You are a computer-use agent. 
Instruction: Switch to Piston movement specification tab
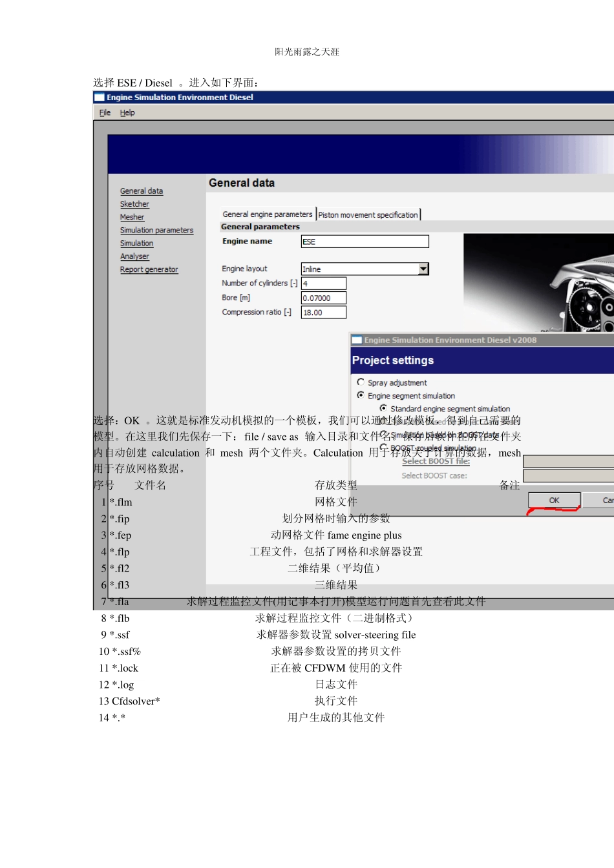pos(368,214)
